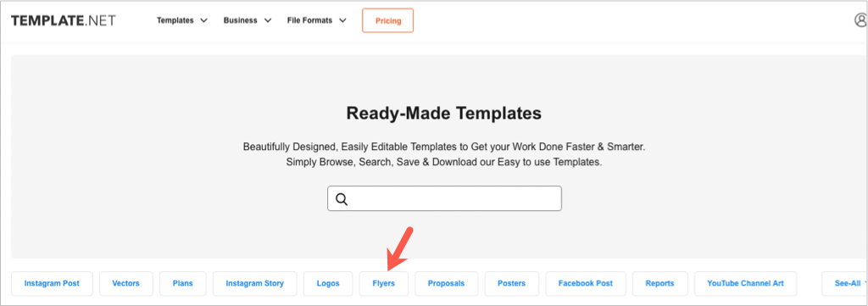
Task: Choose the Plans category chip
Action: pos(183,283)
